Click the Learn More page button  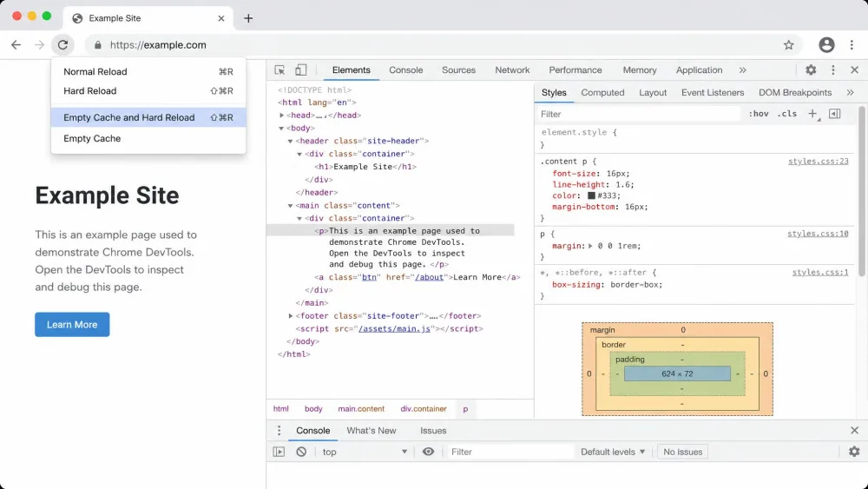(72, 325)
